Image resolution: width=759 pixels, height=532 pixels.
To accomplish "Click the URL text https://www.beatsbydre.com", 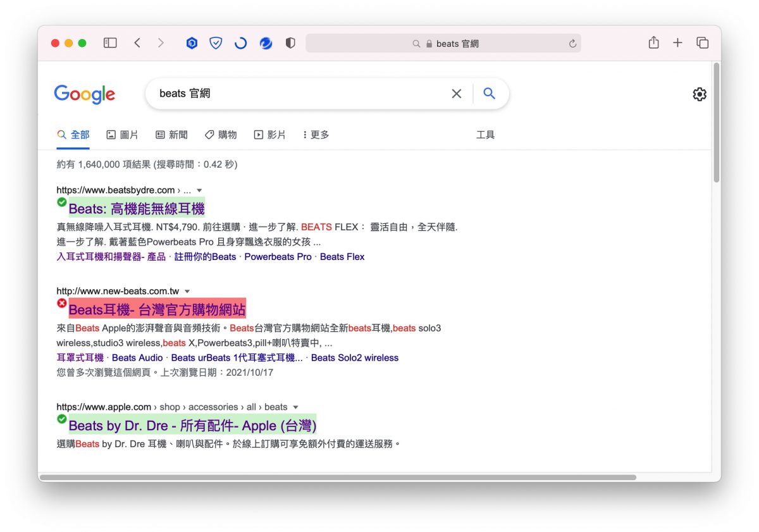I will point(116,190).
